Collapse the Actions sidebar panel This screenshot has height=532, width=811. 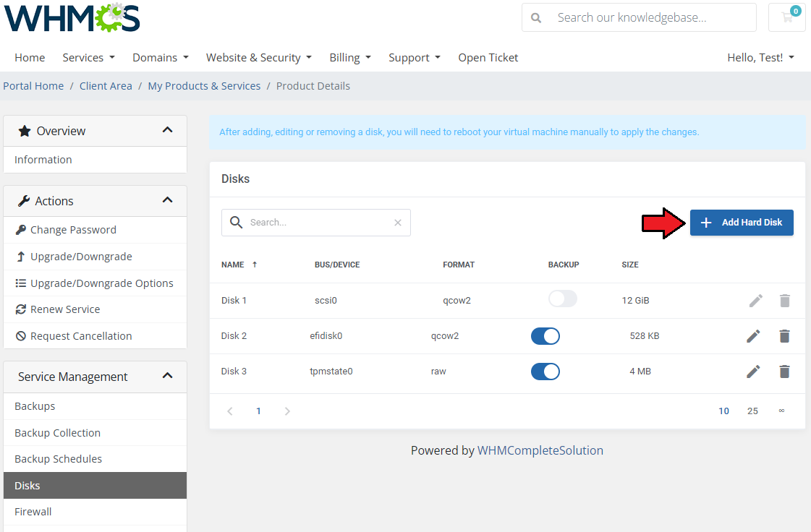coord(167,201)
